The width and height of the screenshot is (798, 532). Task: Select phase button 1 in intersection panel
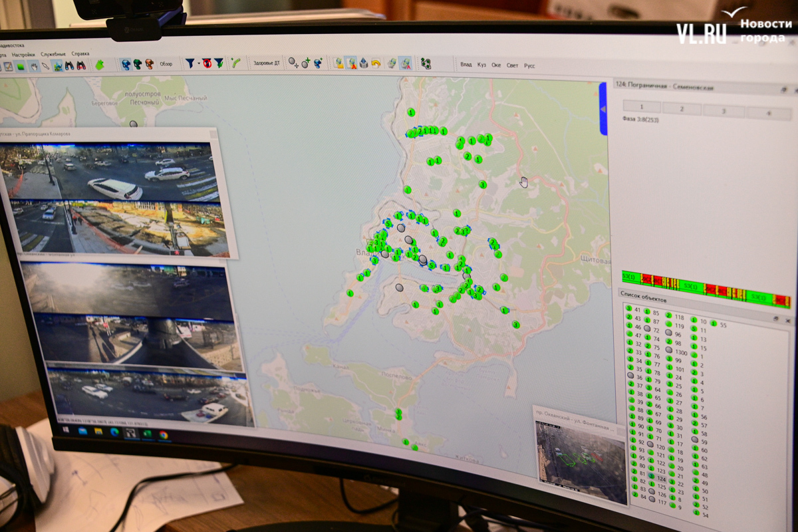tap(641, 106)
